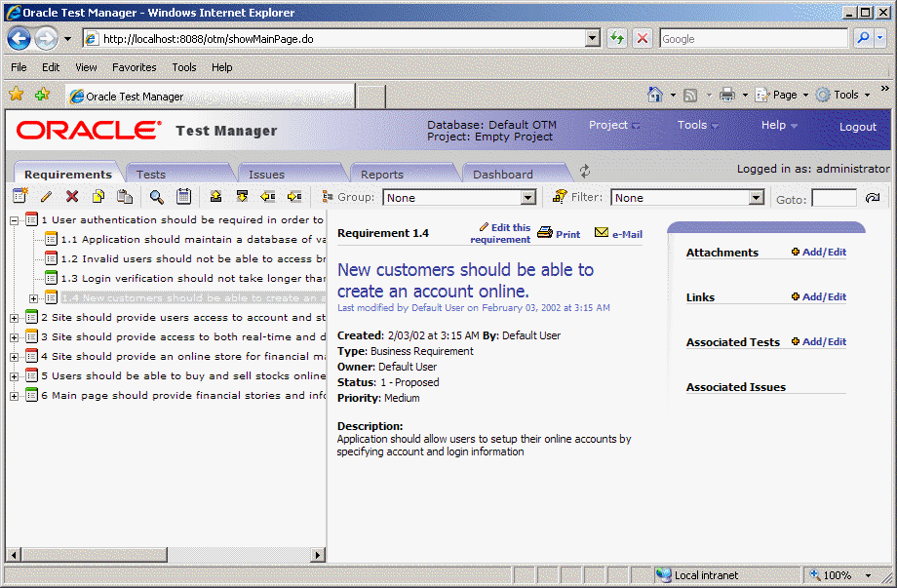The width and height of the screenshot is (897, 588).
Task: Click tree panel horizontal scrollbar right arrow
Action: click(x=319, y=554)
